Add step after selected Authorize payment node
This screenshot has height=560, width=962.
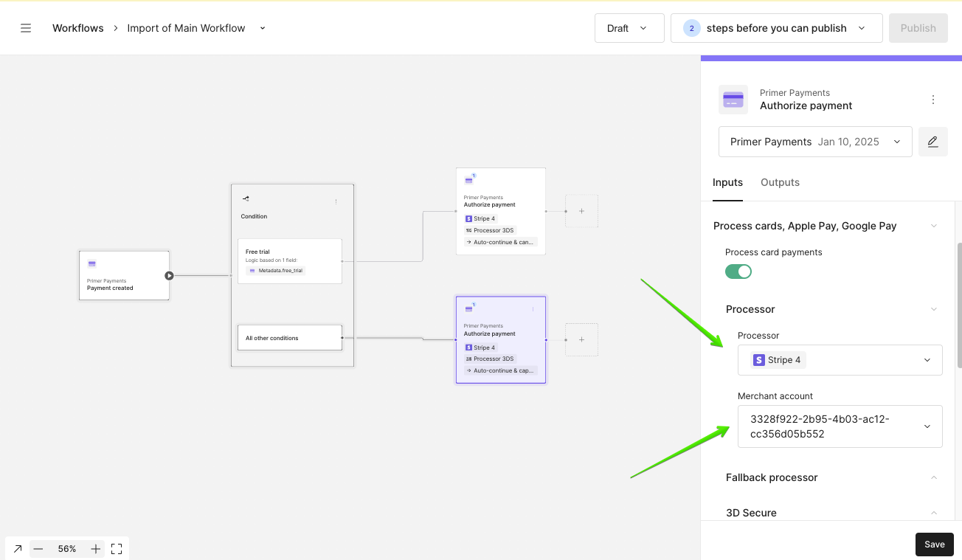581,339
